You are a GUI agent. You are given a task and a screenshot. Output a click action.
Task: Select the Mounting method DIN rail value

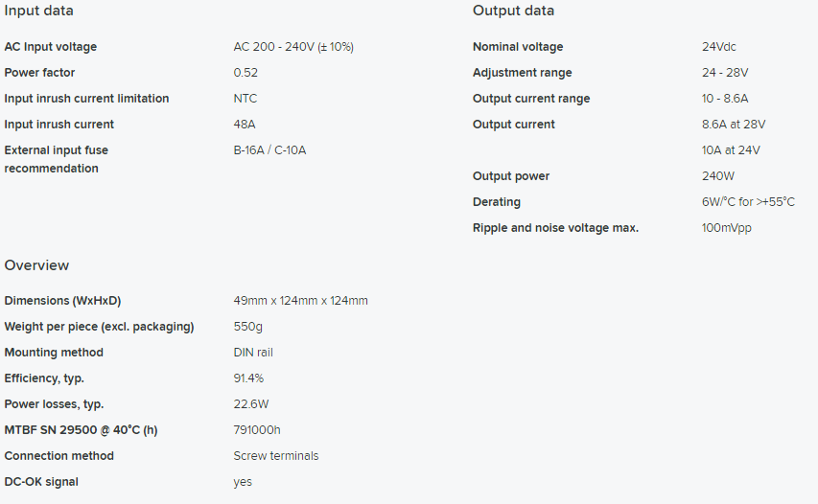(253, 353)
